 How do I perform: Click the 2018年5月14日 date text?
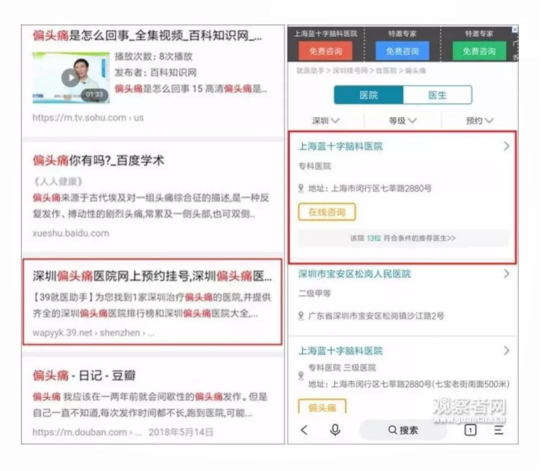181,432
